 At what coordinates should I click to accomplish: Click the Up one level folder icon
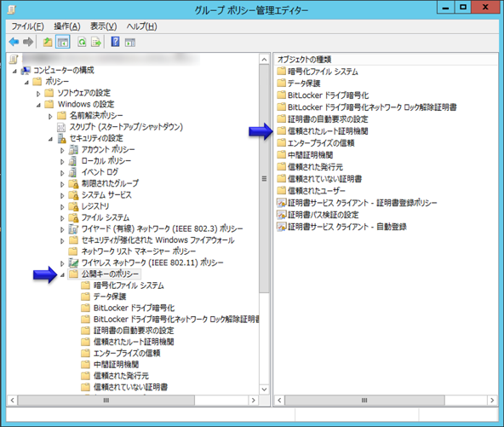48,42
